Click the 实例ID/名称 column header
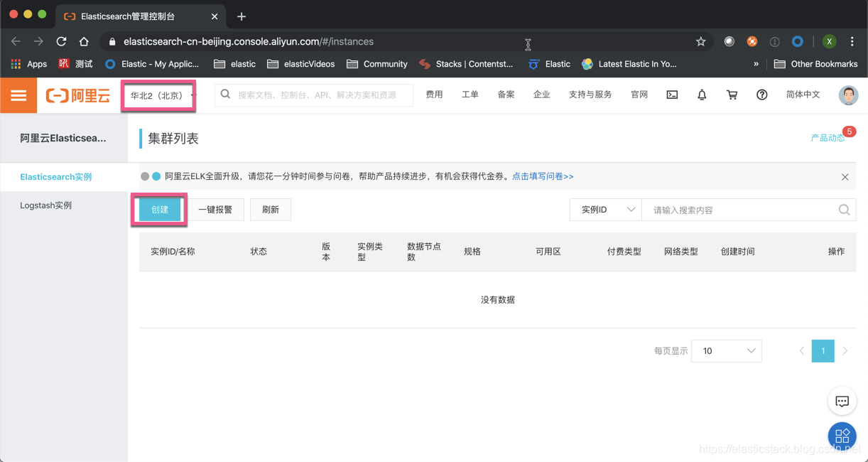The width and height of the screenshot is (868, 462). click(173, 252)
